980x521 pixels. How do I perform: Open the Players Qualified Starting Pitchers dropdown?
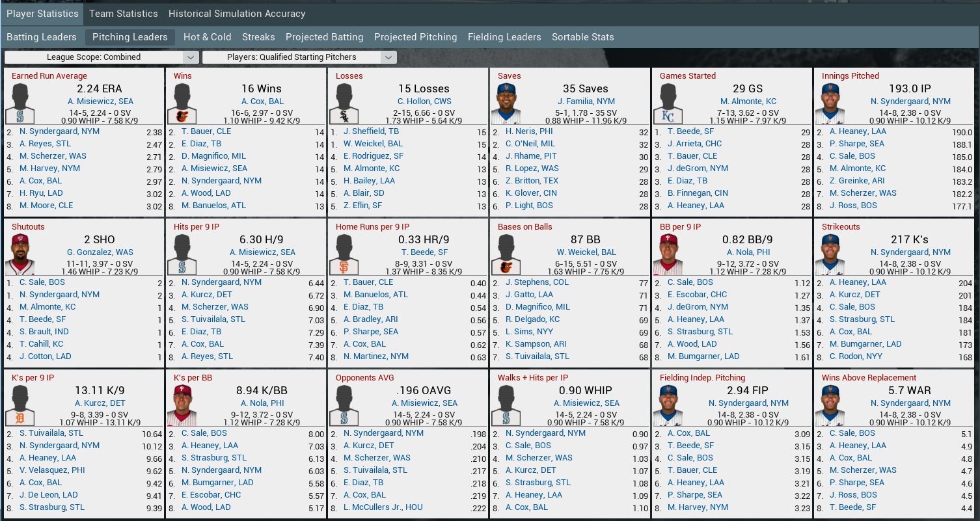299,57
